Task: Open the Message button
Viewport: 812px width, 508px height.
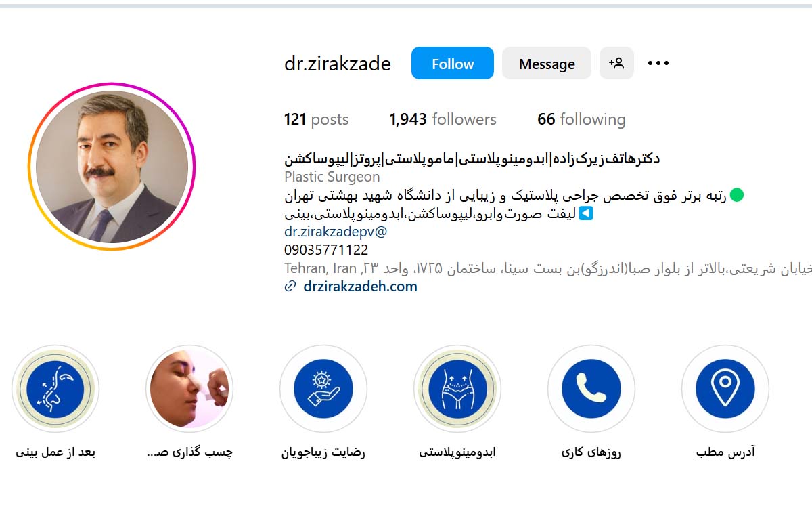Action: click(x=547, y=64)
